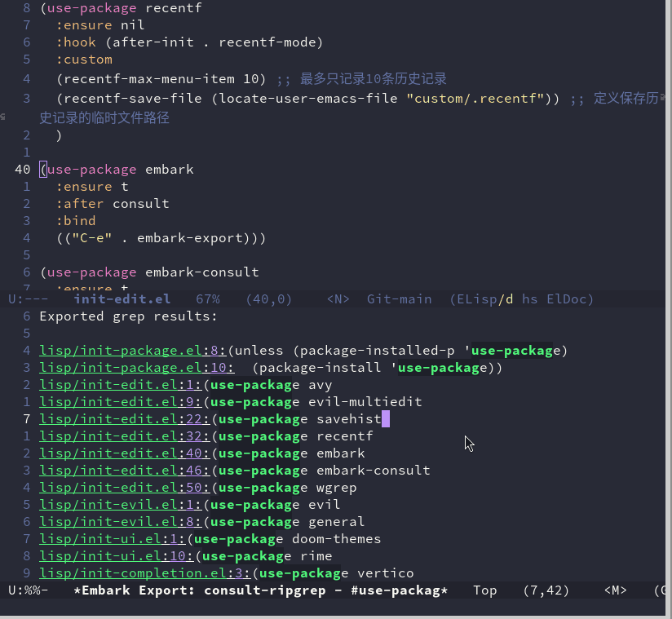
Task: Click 'Exported grep results:' header text
Action: [x=129, y=316]
